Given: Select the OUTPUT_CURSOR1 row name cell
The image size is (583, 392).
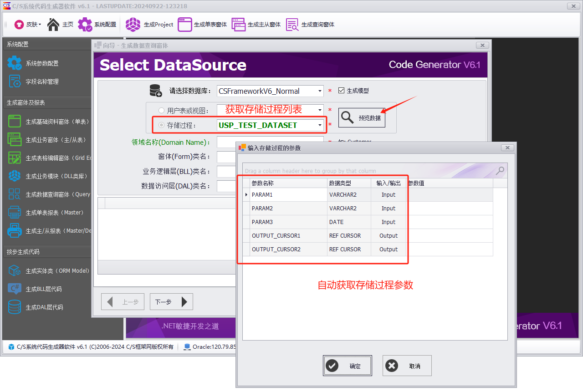Looking at the screenshot, I should 288,235.
